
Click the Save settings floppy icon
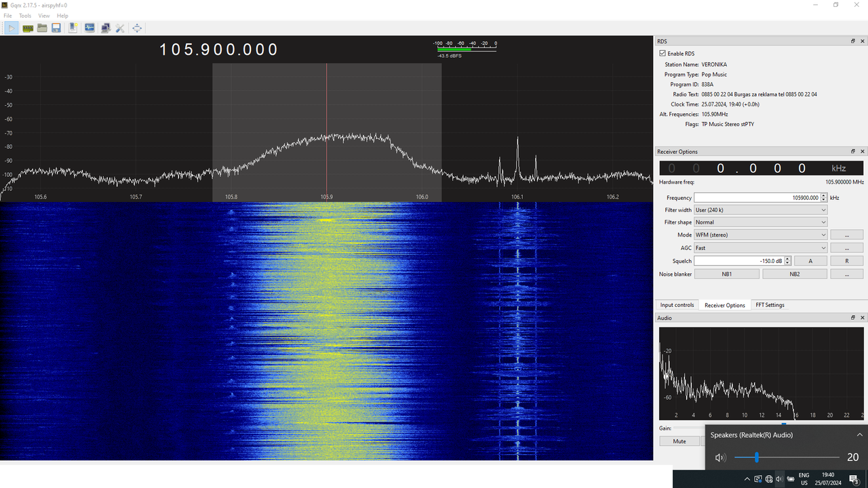click(x=56, y=28)
